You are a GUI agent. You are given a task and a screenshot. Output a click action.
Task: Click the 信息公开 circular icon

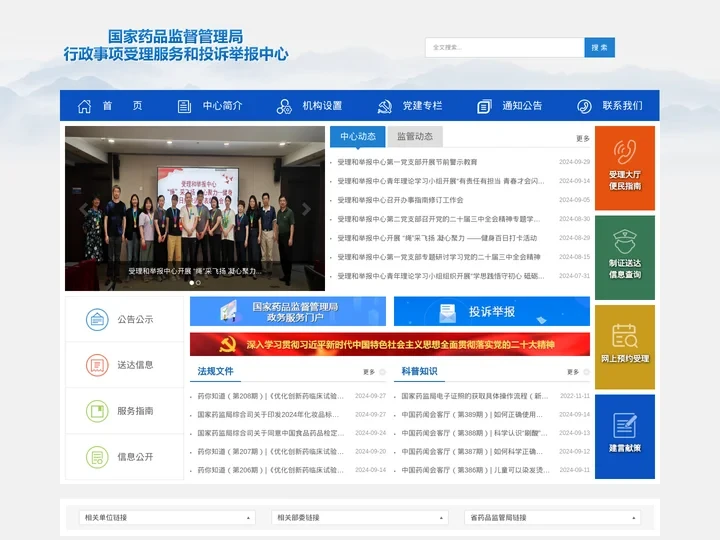click(x=97, y=457)
